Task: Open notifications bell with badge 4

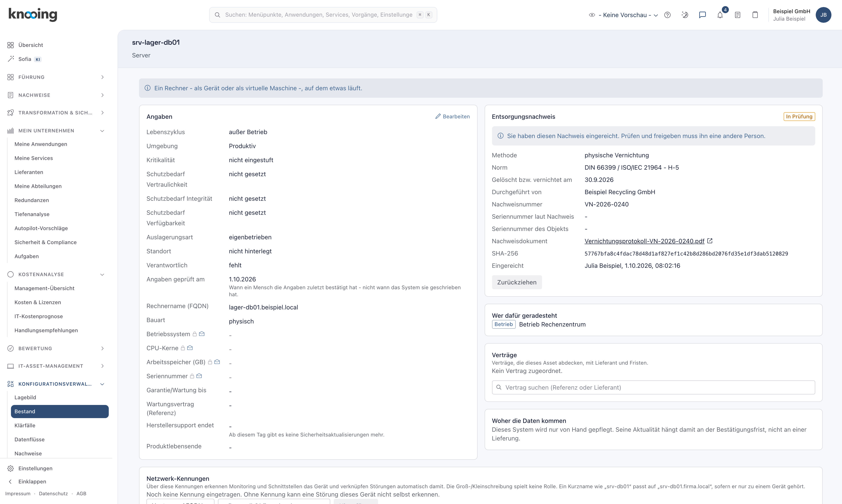Action: click(720, 15)
